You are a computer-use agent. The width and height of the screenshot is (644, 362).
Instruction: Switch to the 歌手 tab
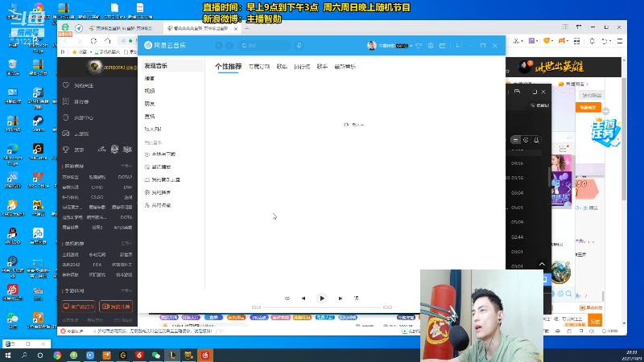tap(322, 67)
